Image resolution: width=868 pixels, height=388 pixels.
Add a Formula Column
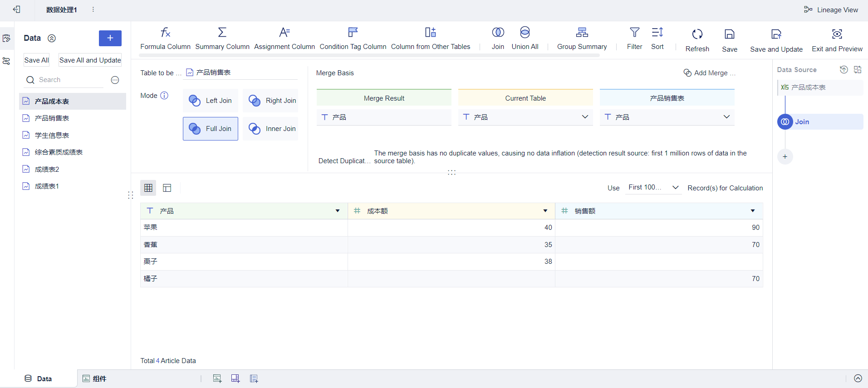coord(165,38)
